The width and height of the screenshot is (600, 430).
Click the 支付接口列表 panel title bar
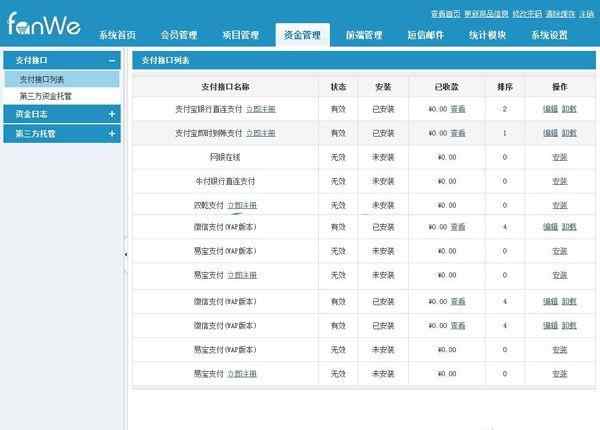[x=364, y=60]
